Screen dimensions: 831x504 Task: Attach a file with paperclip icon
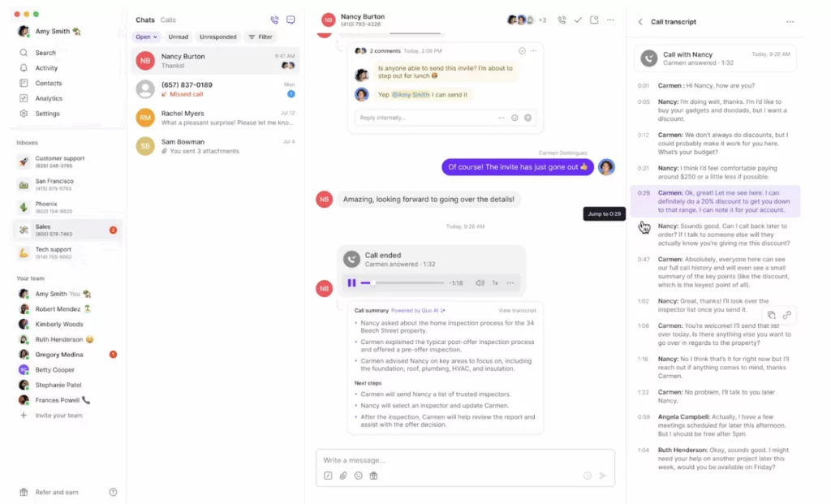click(343, 476)
